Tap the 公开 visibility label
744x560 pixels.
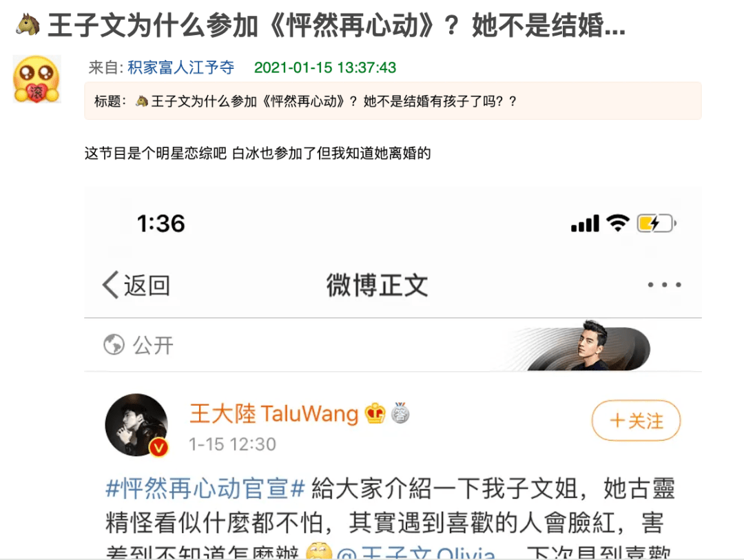coord(153,345)
